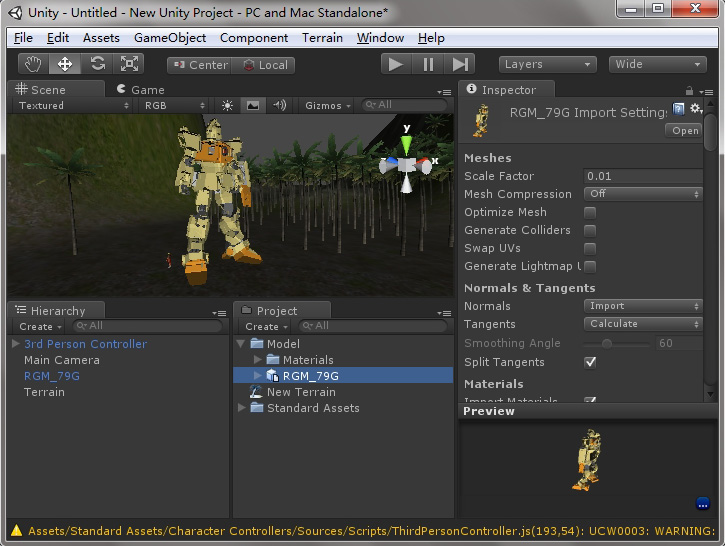
Task: Select the Scale tool icon
Action: pos(129,64)
